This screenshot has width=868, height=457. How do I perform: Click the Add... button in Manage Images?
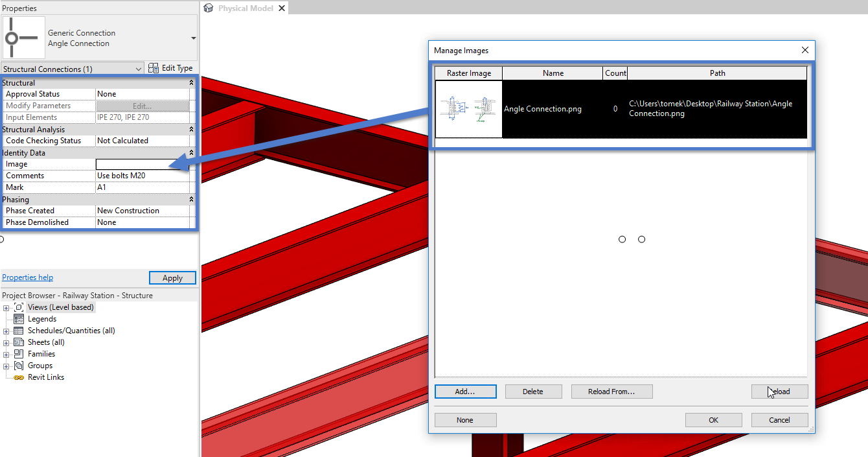(x=465, y=392)
